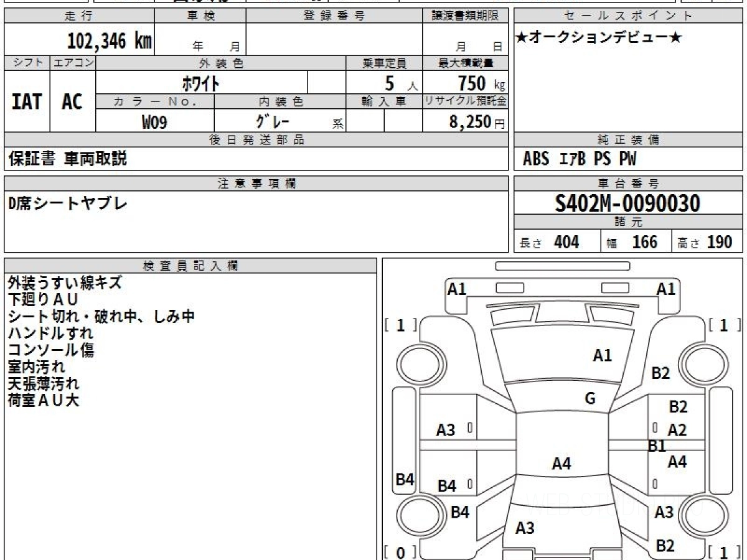Viewport: 747px width, 560px height.
Task: Select the セールスポイント header
Action: click(x=629, y=16)
